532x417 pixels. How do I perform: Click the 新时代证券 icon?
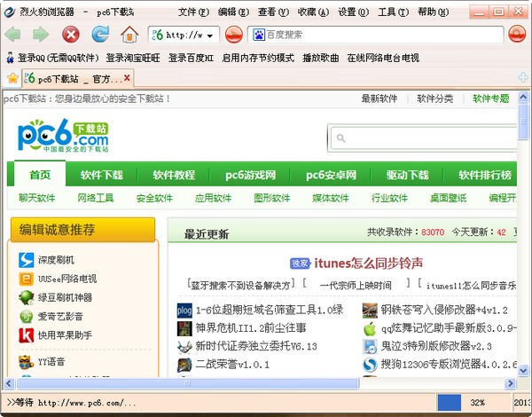(184, 347)
